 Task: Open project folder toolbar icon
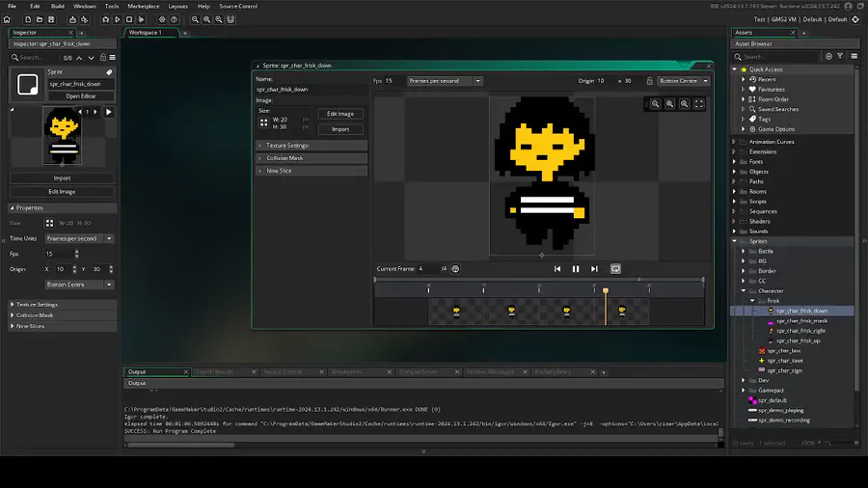tap(40, 19)
